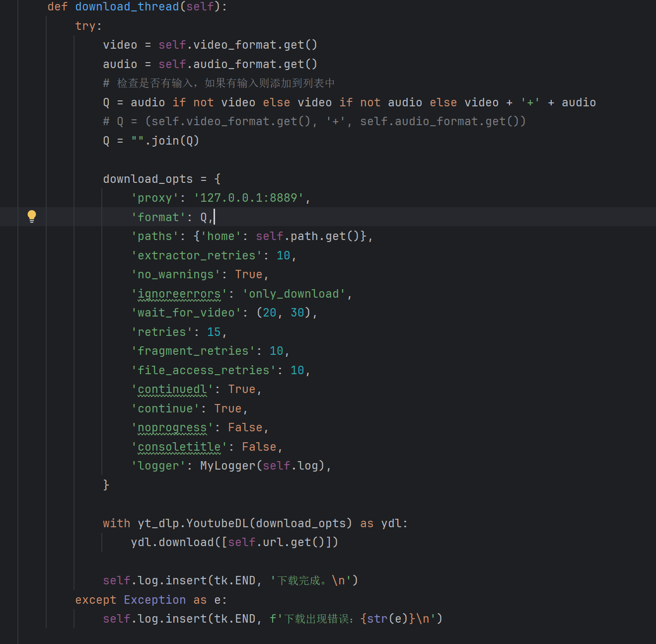Click the underlined 'ignoreerrors' key
The width and height of the screenshot is (656, 644).
(x=179, y=294)
